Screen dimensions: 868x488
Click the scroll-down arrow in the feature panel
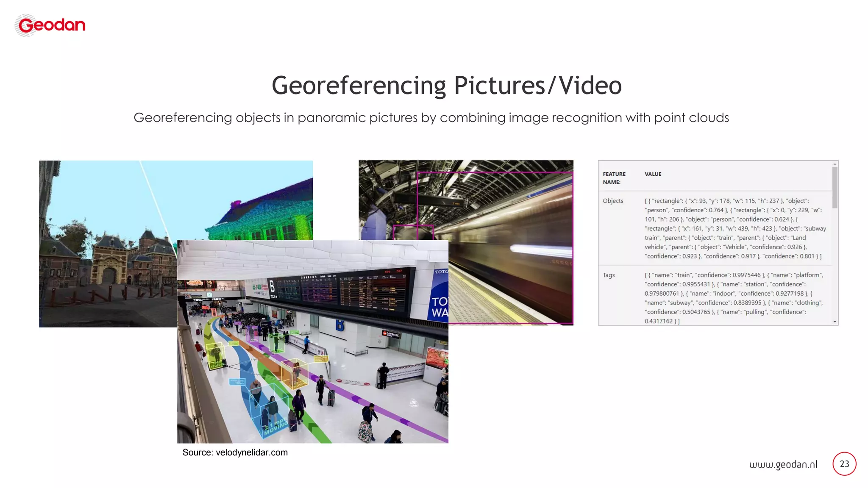[835, 322]
